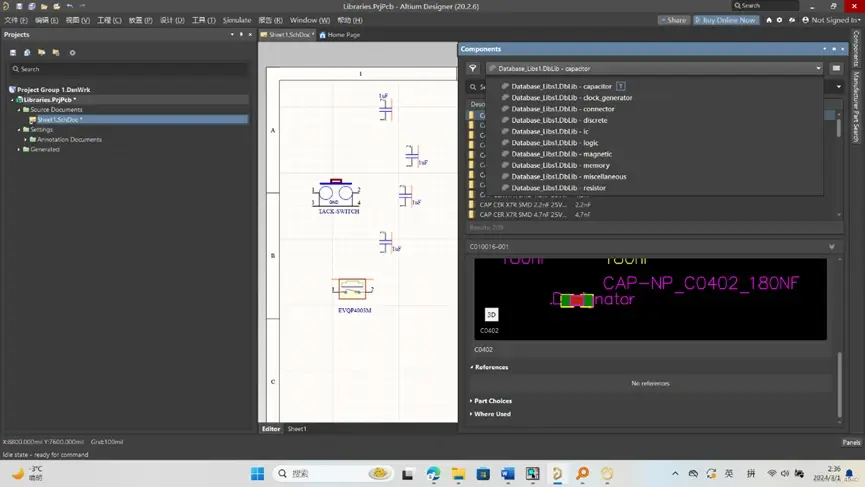Open the component search options dropdown

tap(839, 87)
